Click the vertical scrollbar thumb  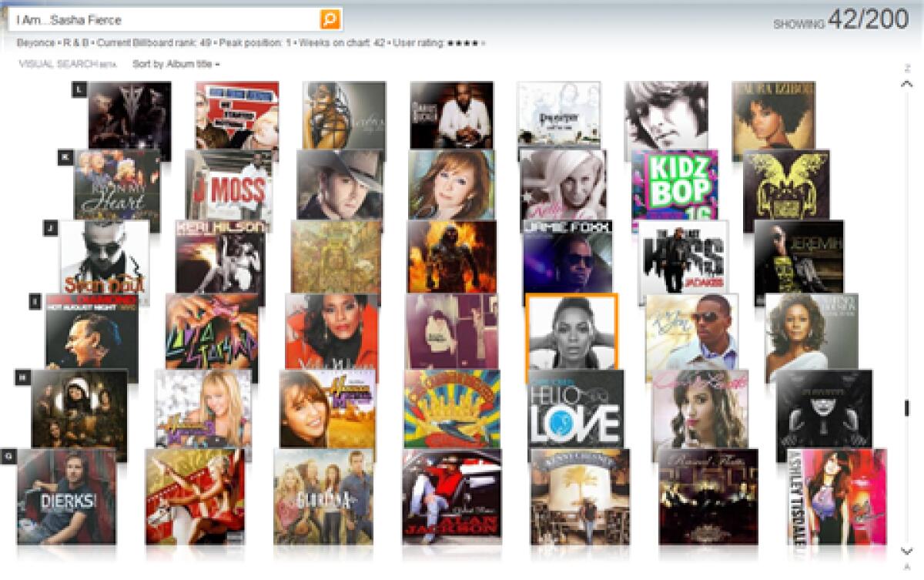point(907,407)
